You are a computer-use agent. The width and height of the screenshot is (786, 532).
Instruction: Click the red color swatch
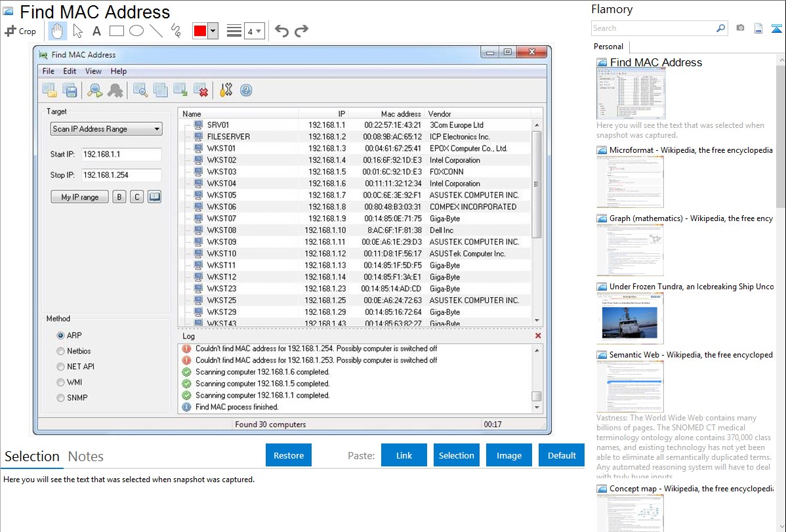(200, 31)
